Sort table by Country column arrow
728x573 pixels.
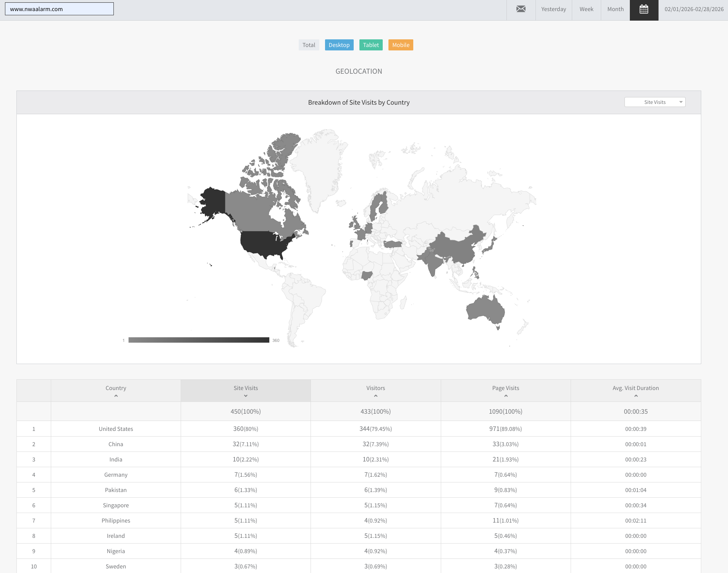116,396
